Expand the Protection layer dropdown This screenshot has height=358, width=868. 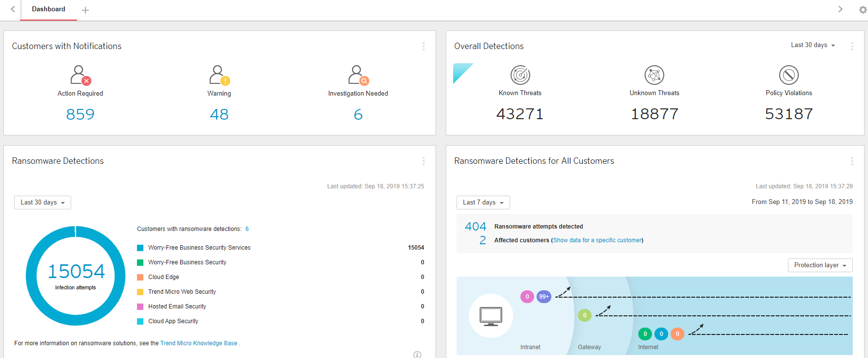pyautogui.click(x=820, y=265)
